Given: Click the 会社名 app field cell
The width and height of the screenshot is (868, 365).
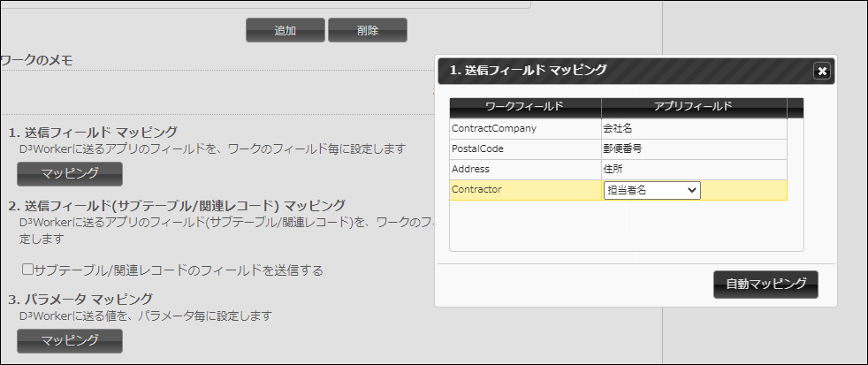Looking at the screenshot, I should point(694,128).
